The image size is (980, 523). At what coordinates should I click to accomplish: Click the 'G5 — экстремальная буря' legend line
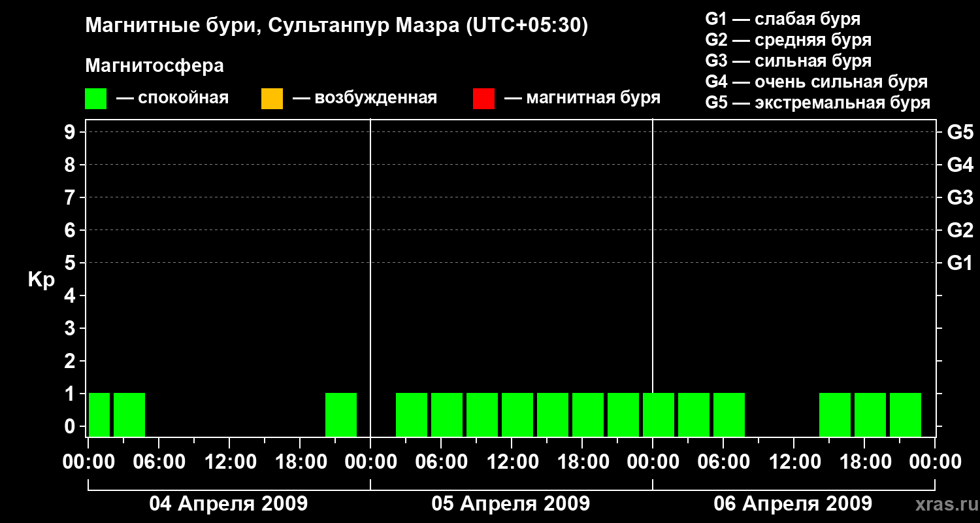pos(818,103)
